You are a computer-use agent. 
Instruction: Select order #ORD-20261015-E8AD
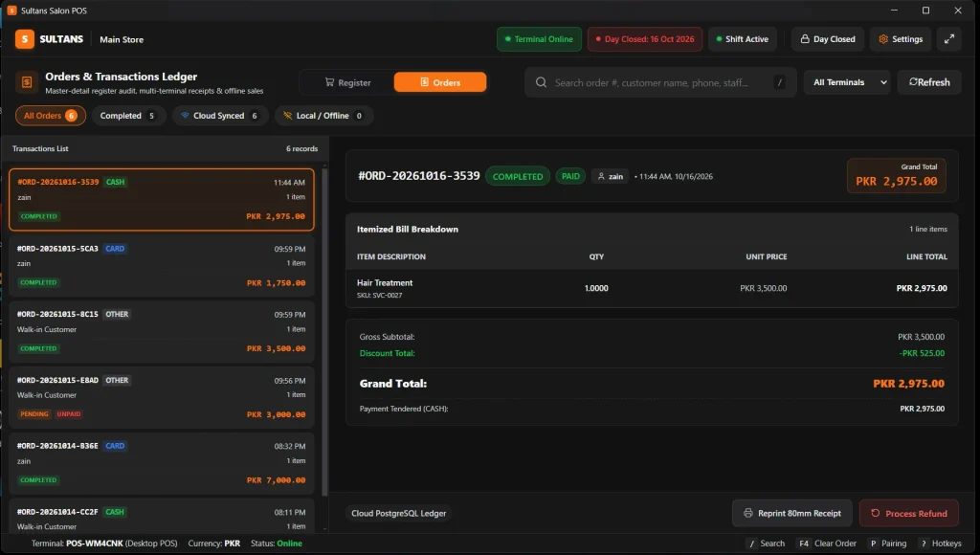[x=161, y=397]
